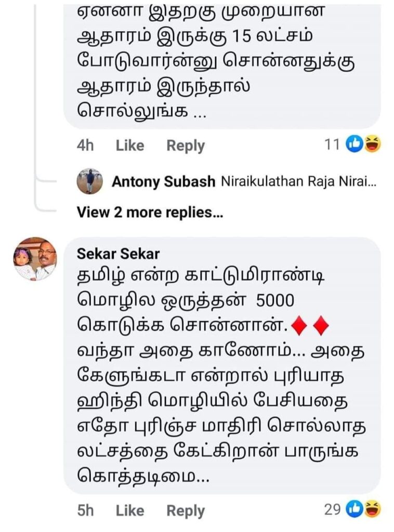Open the 5h timestamp link
This screenshot has width=394, height=532.
(85, 511)
